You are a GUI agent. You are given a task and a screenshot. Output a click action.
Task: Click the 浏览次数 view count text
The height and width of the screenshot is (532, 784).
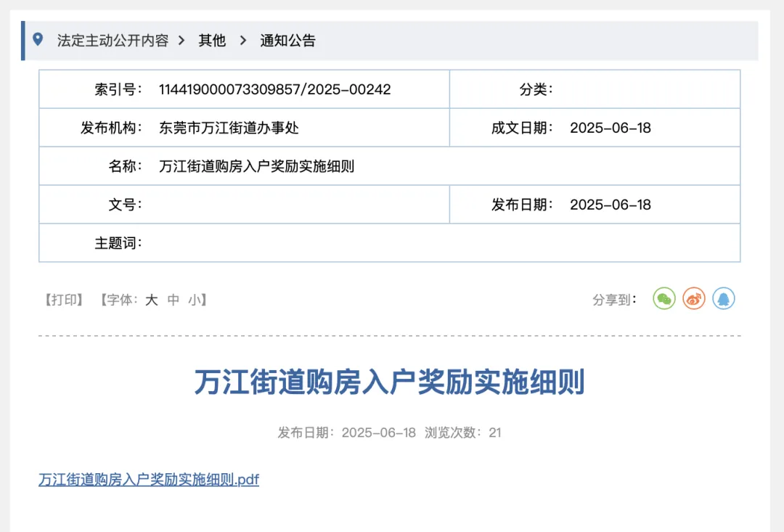click(x=462, y=433)
